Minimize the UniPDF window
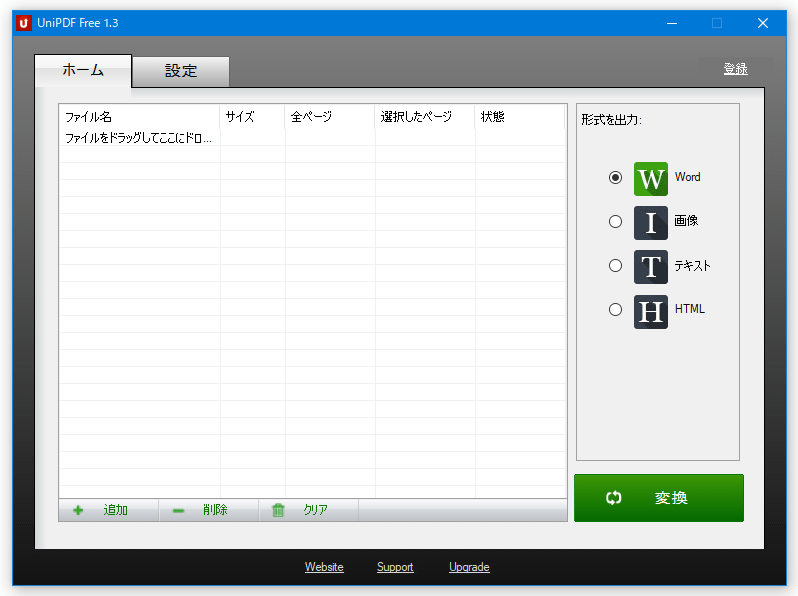 [672, 23]
